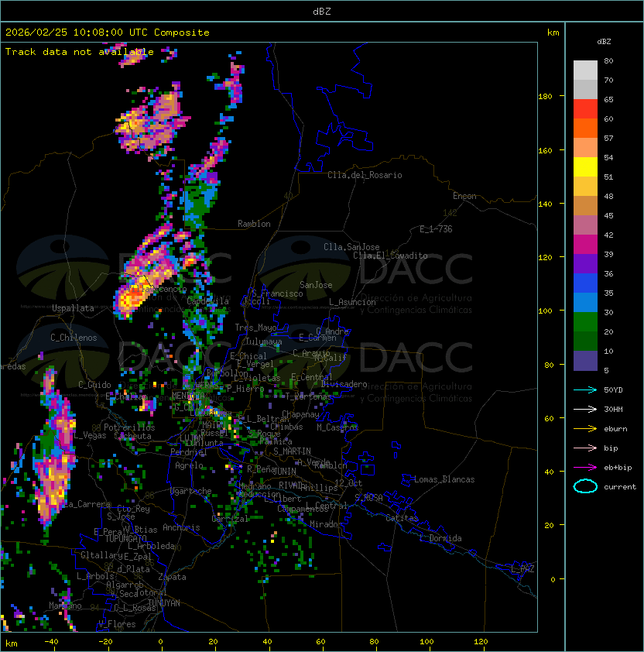
Task: Click the pink bip arrow icon
Action: point(585,448)
